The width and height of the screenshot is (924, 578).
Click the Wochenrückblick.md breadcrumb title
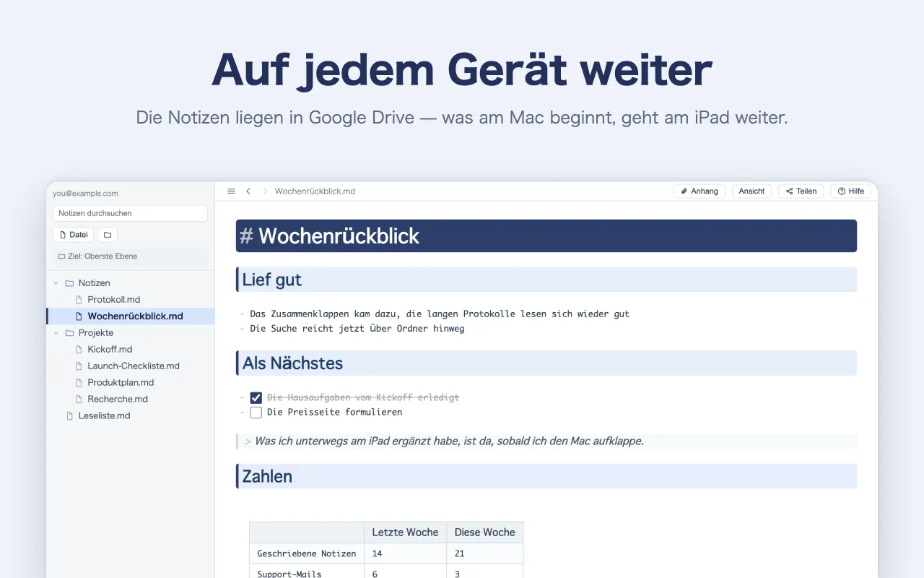315,191
